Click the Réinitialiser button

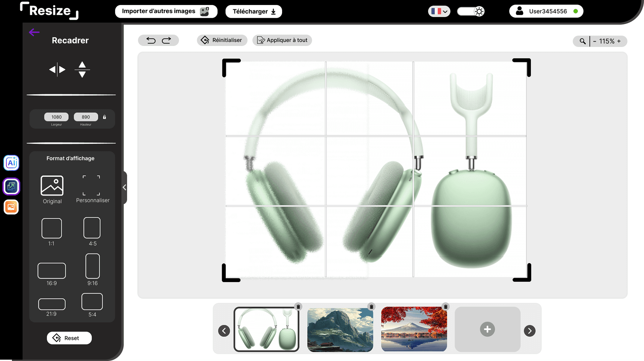pyautogui.click(x=222, y=40)
